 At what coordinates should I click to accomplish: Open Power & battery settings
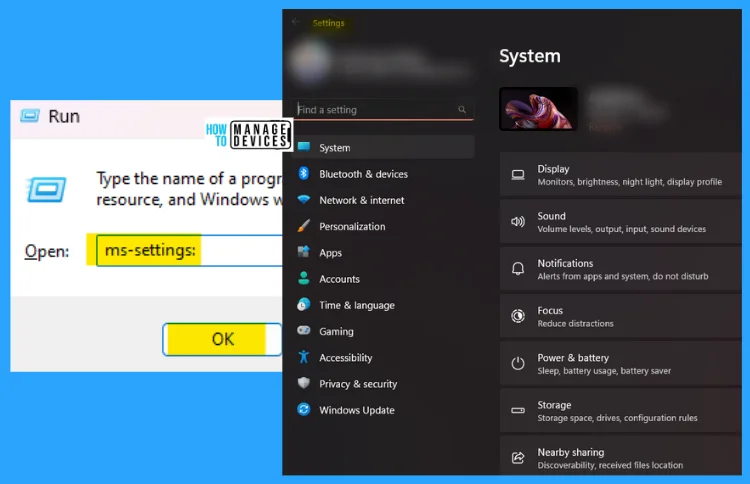[x=620, y=364]
